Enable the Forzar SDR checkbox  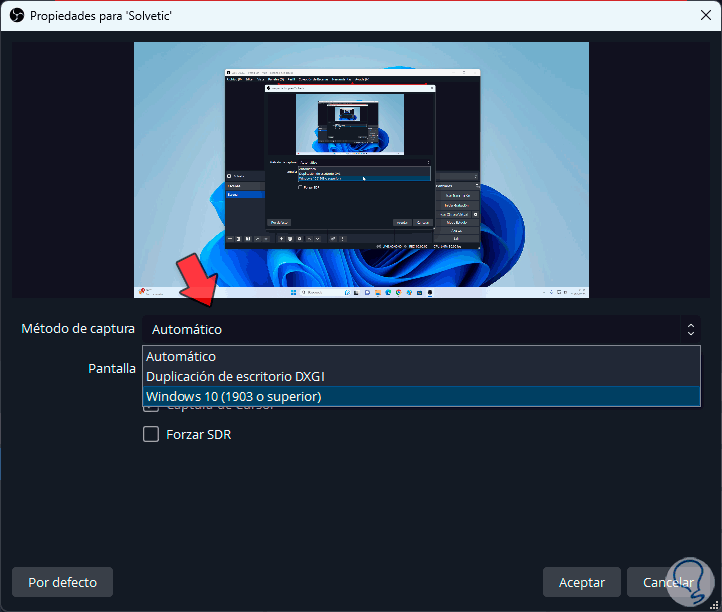click(x=151, y=434)
